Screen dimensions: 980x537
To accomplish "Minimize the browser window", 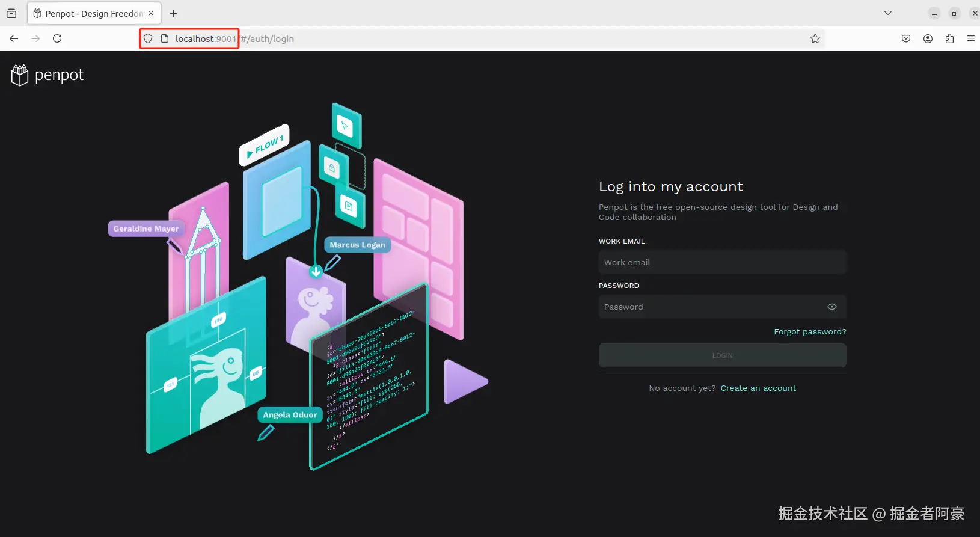I will (x=934, y=13).
